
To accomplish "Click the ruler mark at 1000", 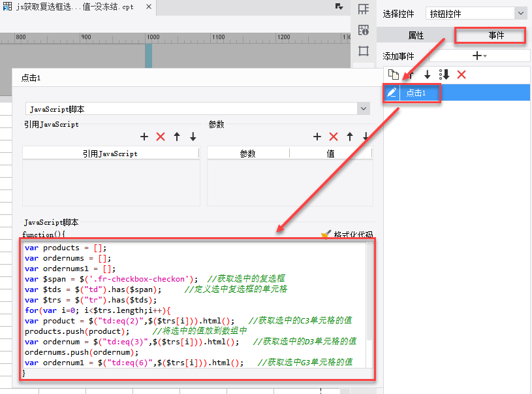I will pyautogui.click(x=153, y=37).
